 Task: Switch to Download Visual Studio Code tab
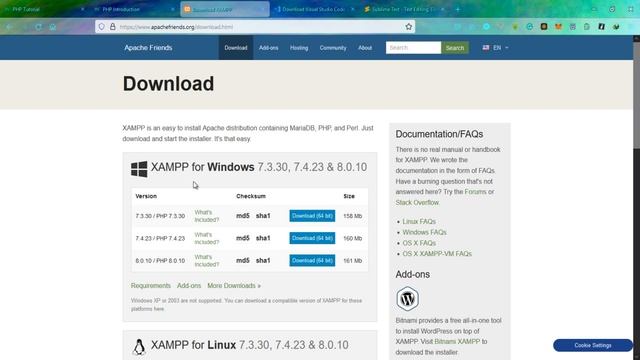313,9
